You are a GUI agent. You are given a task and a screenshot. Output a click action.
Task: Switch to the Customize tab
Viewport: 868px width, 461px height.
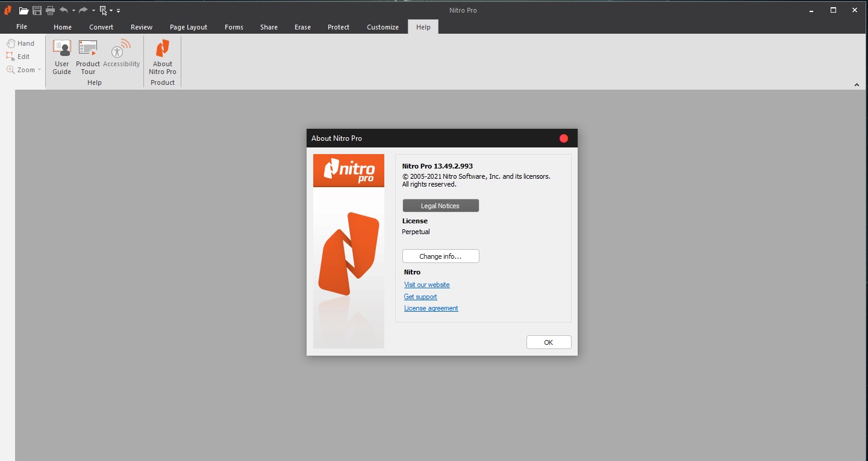382,27
